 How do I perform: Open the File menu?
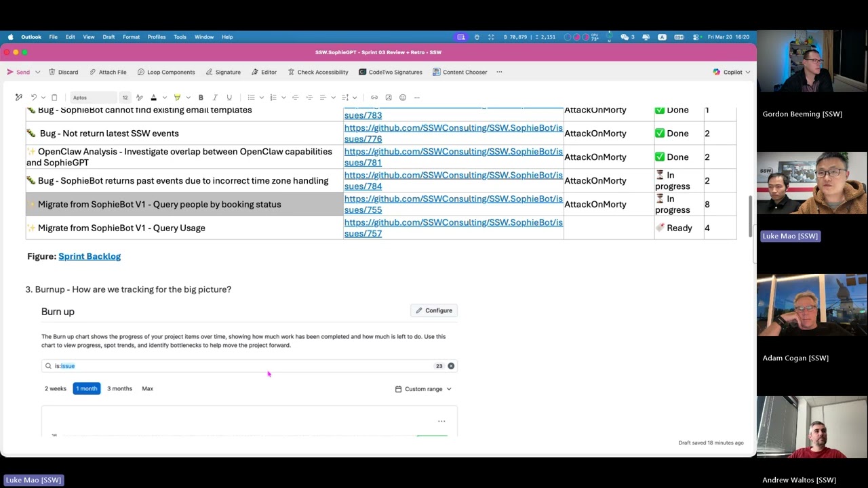(53, 37)
